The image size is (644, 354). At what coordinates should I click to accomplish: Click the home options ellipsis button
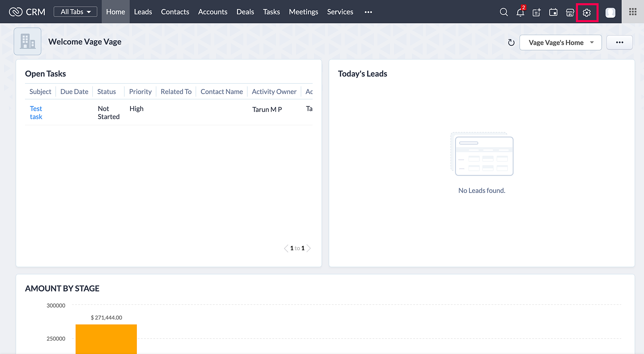pos(619,43)
